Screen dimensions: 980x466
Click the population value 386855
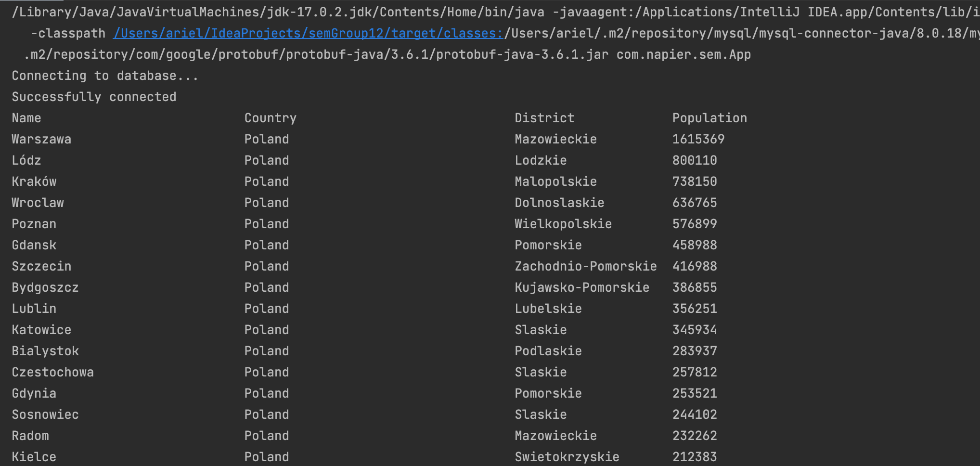[695, 287]
